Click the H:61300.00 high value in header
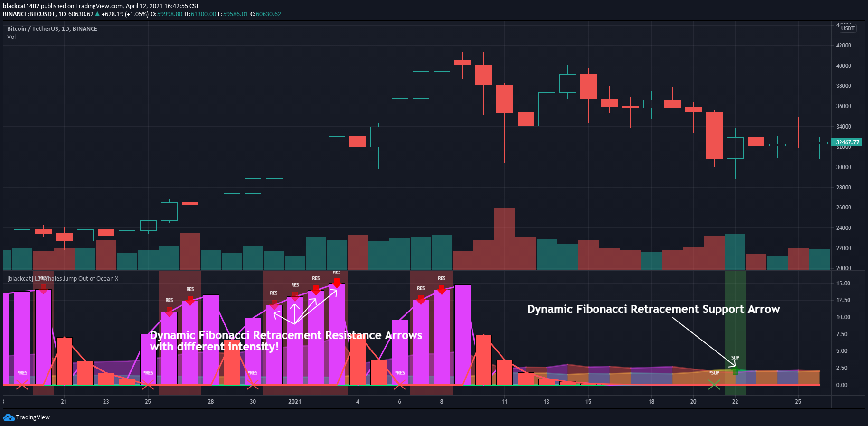 pos(200,14)
